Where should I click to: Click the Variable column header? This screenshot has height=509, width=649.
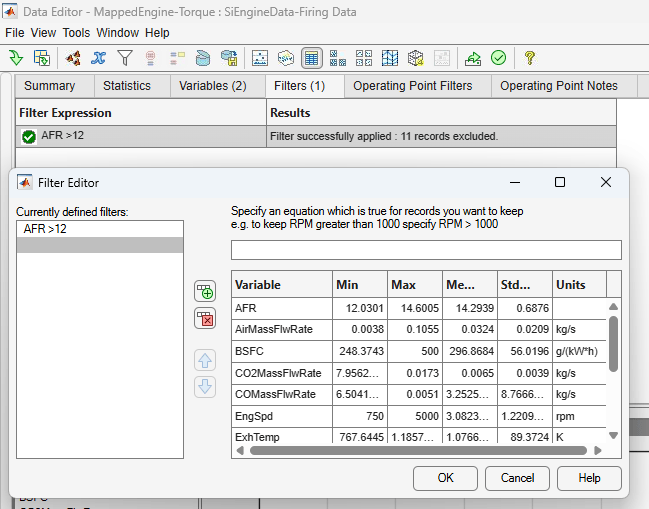pyautogui.click(x=282, y=285)
